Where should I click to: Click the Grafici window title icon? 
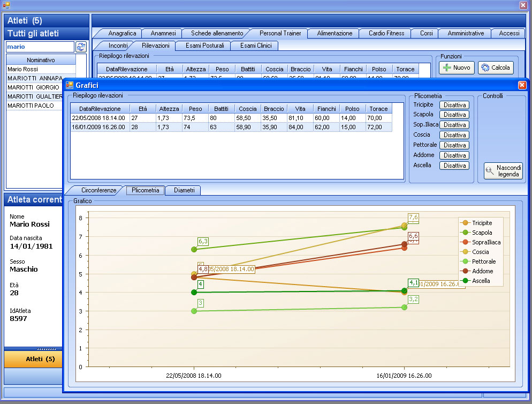point(70,85)
